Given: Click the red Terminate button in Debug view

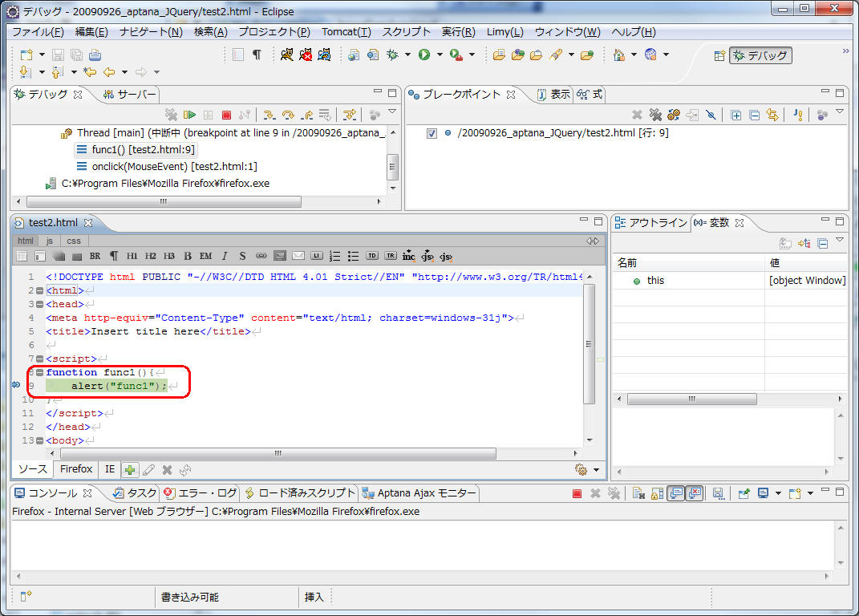Looking at the screenshot, I should tap(226, 115).
